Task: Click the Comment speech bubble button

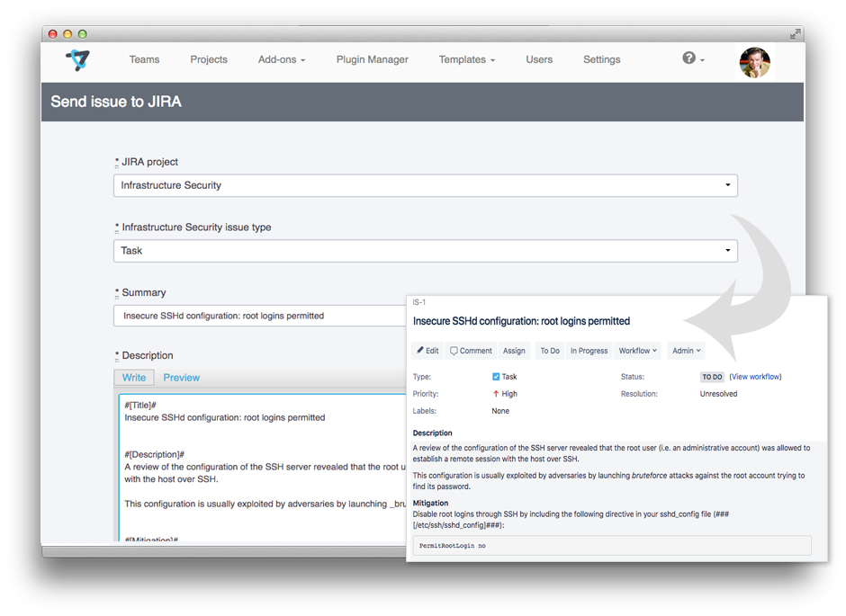Action: point(471,351)
